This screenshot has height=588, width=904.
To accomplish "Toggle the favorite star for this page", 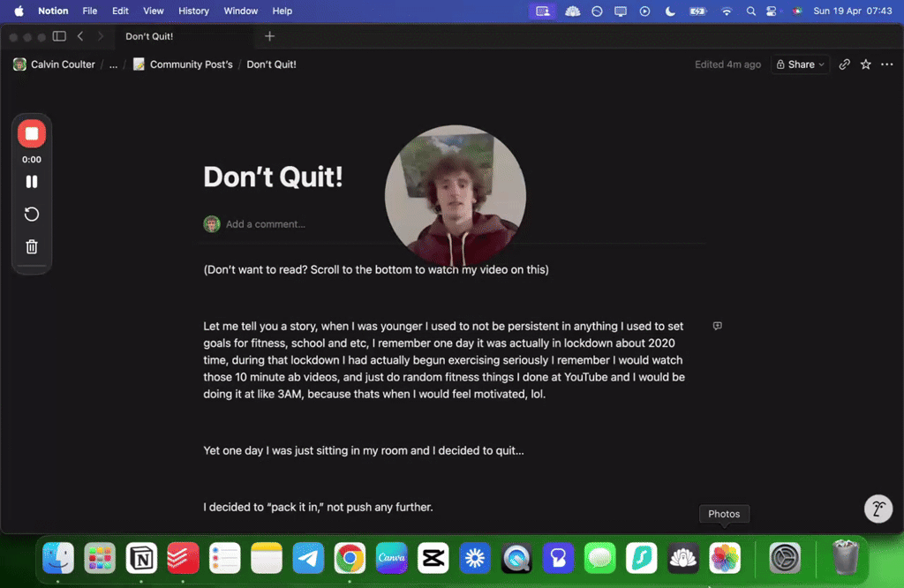I will coord(865,64).
